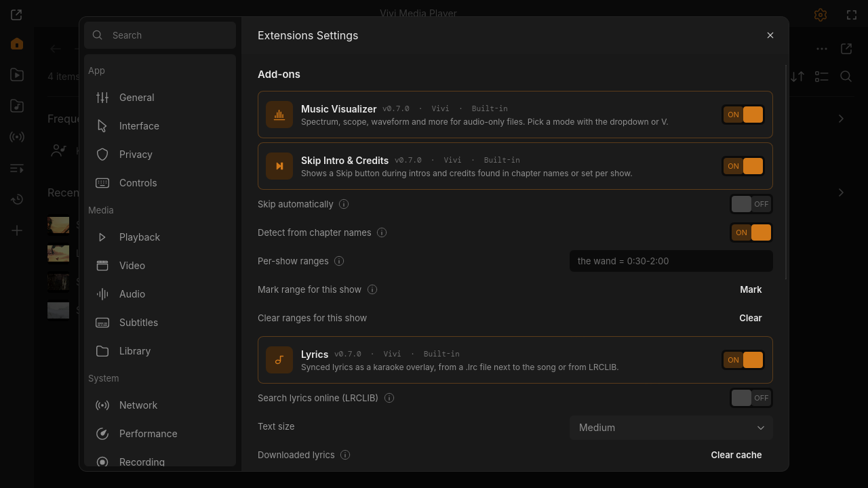Click the sort order arrows icon
Screen dimensions: 868x488
[x=797, y=77]
